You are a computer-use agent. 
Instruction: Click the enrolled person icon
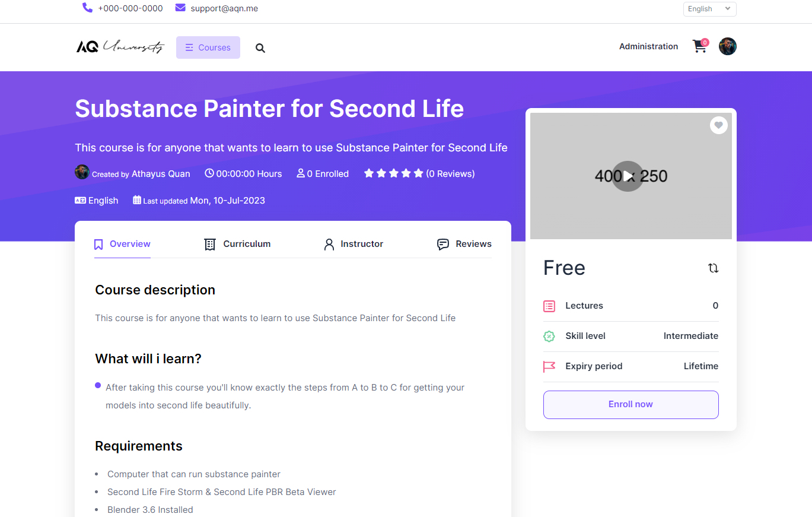tap(301, 173)
